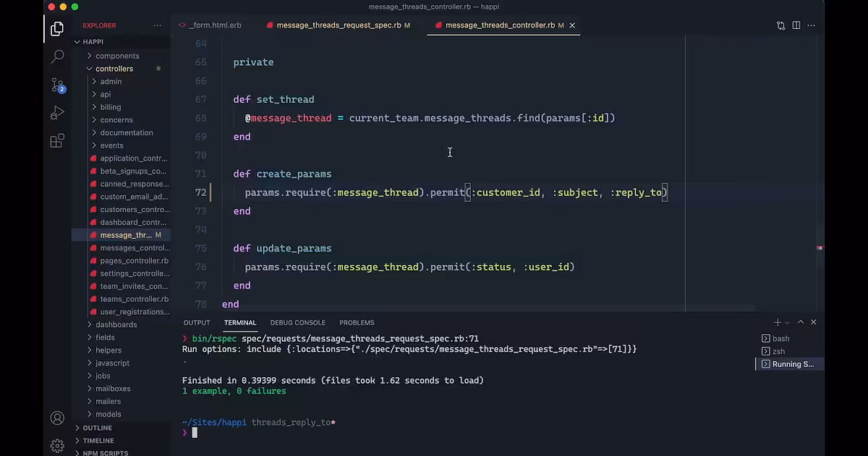The image size is (868, 456).
Task: Open customers_contro... file
Action: (134, 210)
